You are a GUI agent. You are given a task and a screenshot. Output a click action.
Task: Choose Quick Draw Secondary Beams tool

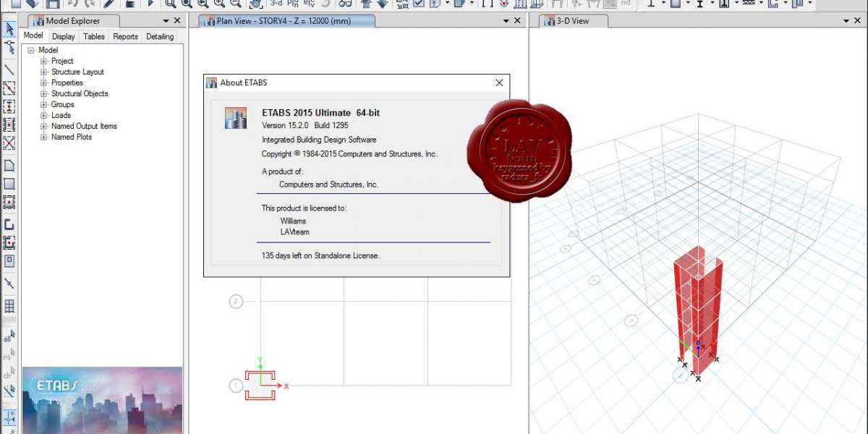9,125
